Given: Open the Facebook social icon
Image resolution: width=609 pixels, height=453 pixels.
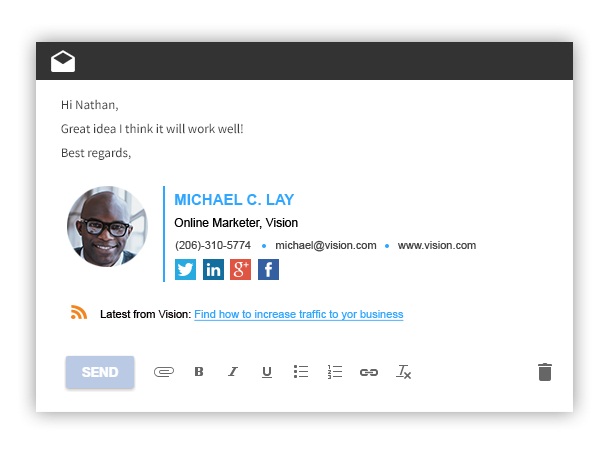Looking at the screenshot, I should click(268, 269).
